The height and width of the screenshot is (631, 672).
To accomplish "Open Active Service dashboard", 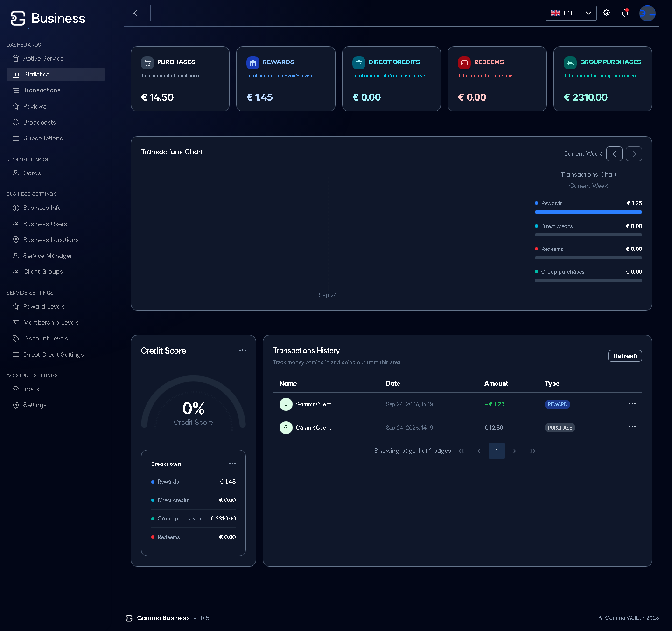I will 56,58.
